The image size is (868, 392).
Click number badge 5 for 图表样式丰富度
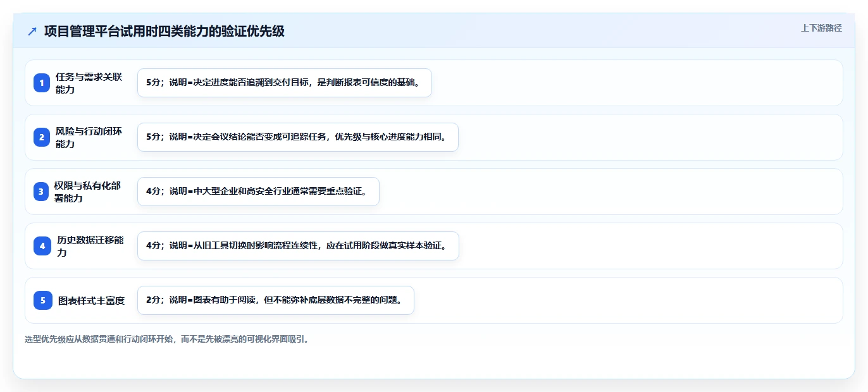click(x=42, y=300)
